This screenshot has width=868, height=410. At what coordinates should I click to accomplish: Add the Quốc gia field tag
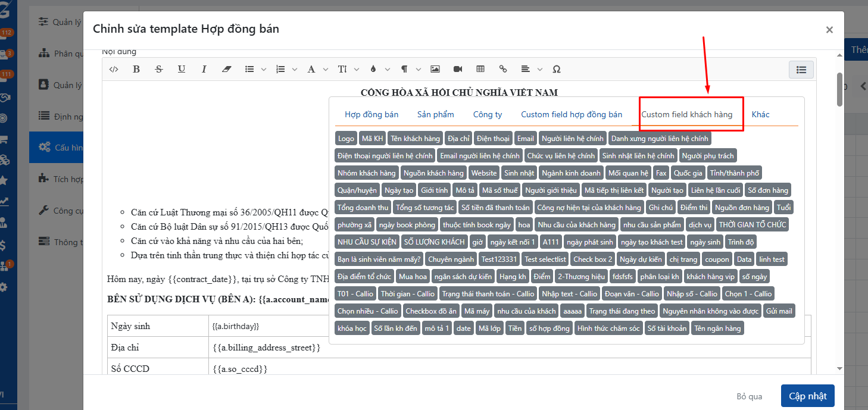tap(688, 173)
